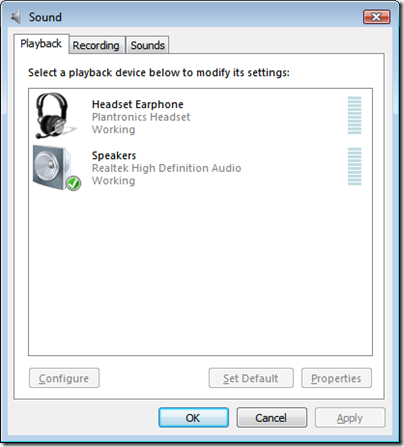Click the green default checkmark badge
The height and width of the screenshot is (447, 404).
pos(73,183)
